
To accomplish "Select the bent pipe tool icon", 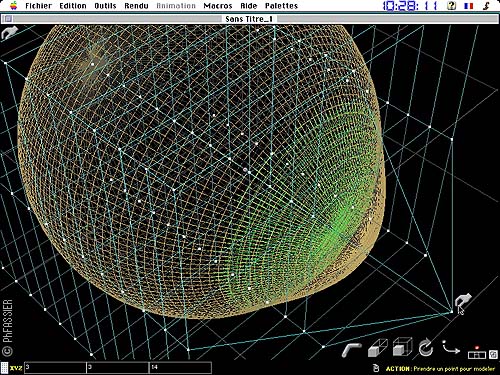I will [352, 350].
